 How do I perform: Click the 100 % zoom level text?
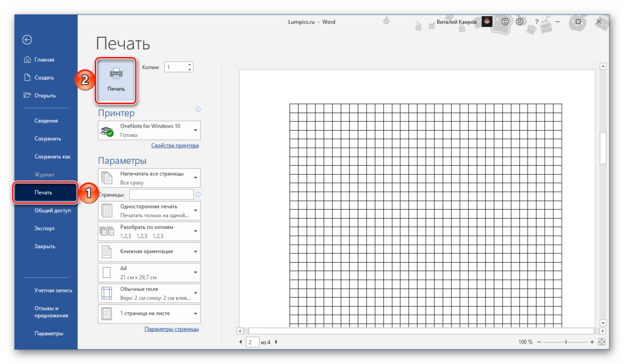click(526, 342)
